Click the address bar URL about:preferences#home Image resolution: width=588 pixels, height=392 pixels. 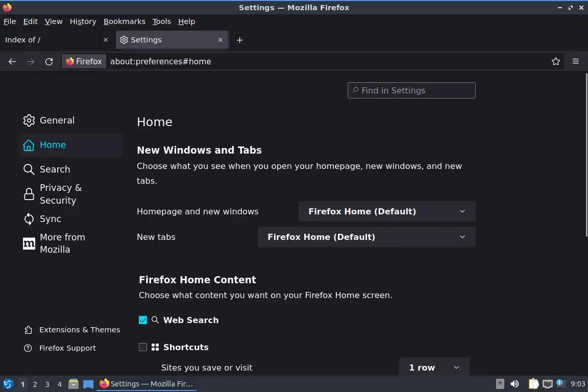[160, 62]
